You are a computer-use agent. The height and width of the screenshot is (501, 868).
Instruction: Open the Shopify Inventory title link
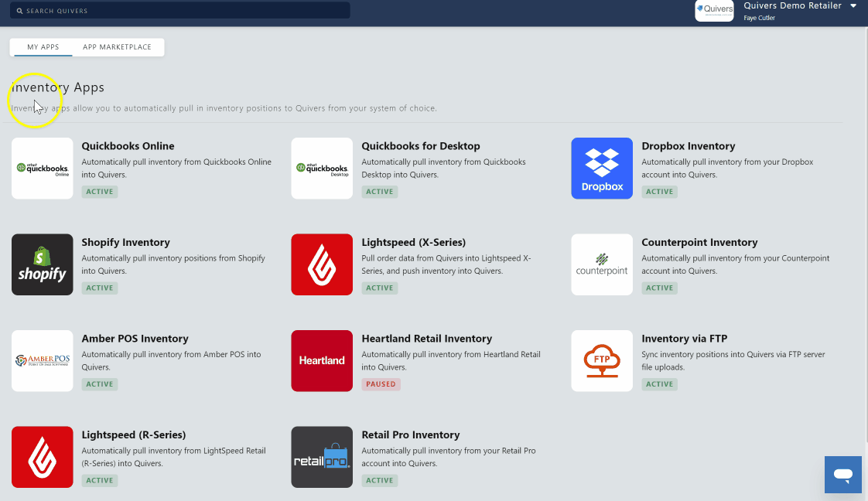(125, 242)
